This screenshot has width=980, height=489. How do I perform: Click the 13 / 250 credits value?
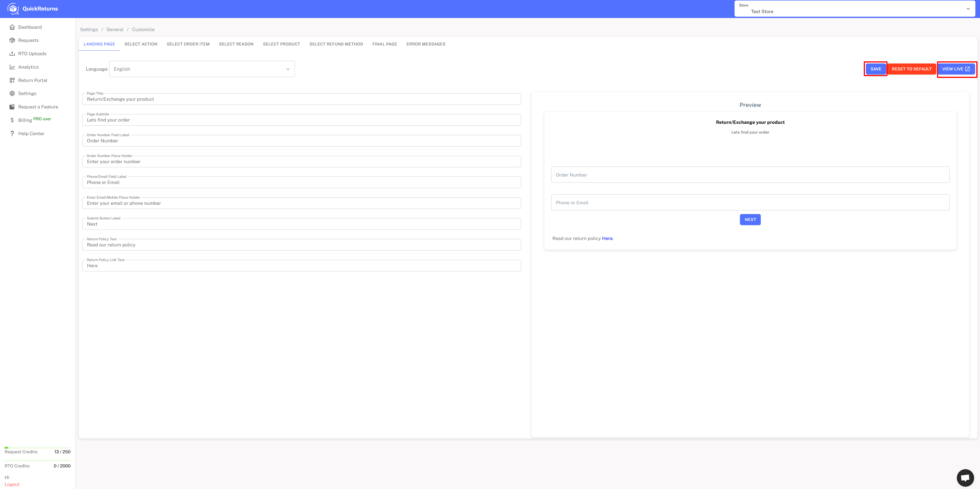tap(62, 452)
